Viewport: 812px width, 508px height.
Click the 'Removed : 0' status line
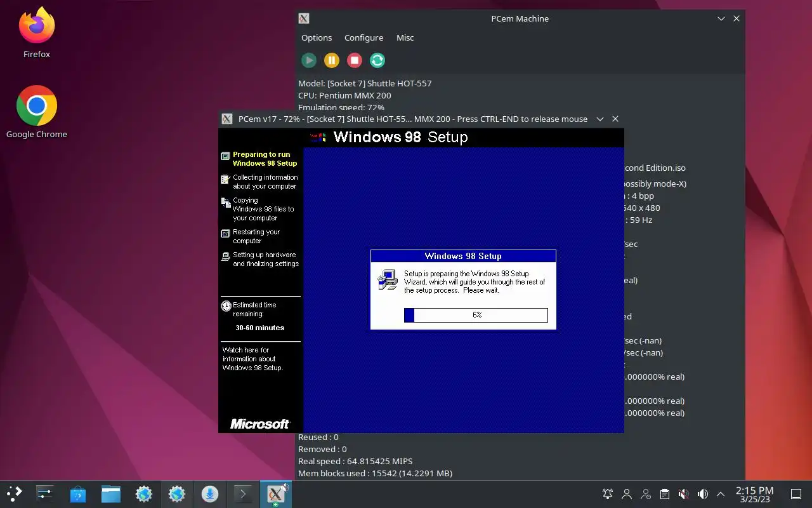coord(322,449)
